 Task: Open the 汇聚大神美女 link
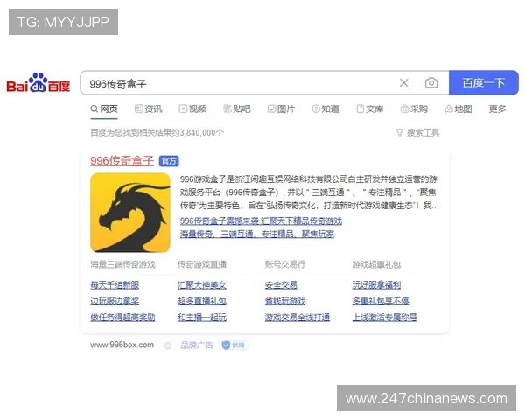202,285
